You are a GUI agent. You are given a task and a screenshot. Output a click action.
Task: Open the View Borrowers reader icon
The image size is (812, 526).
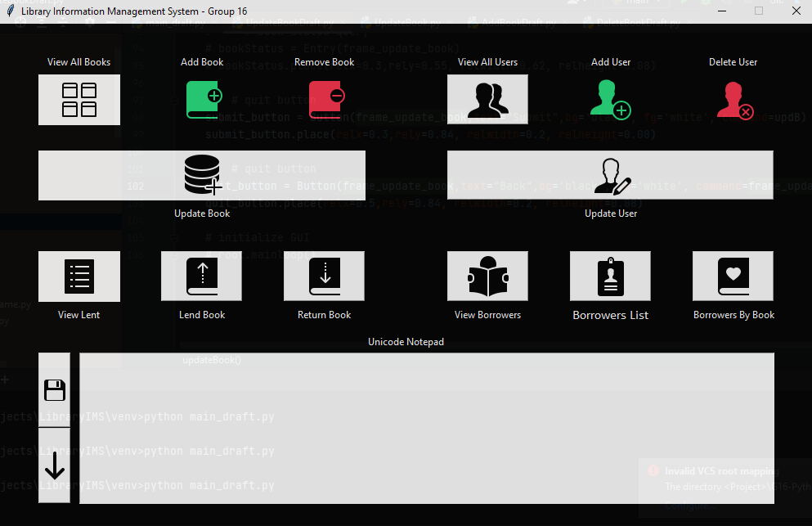[487, 276]
